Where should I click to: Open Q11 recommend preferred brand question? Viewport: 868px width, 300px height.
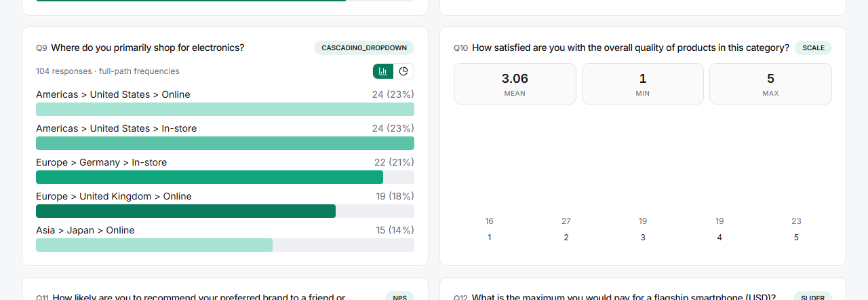199,297
